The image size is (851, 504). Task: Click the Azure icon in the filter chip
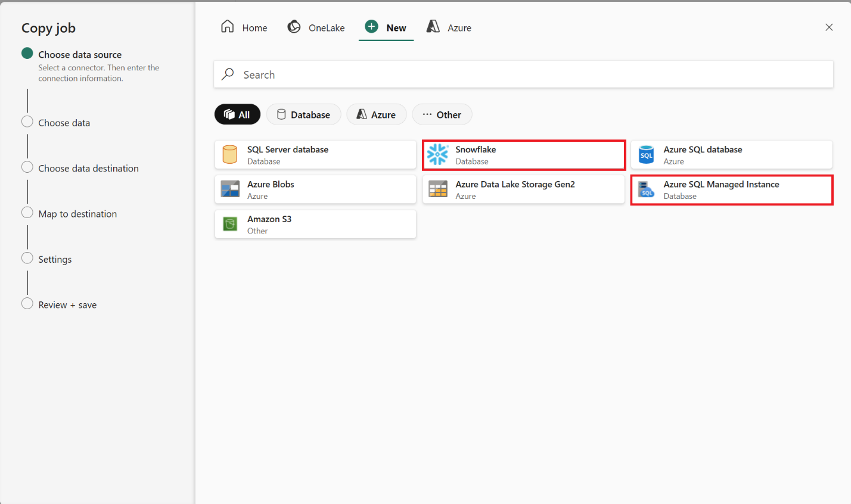pos(362,114)
